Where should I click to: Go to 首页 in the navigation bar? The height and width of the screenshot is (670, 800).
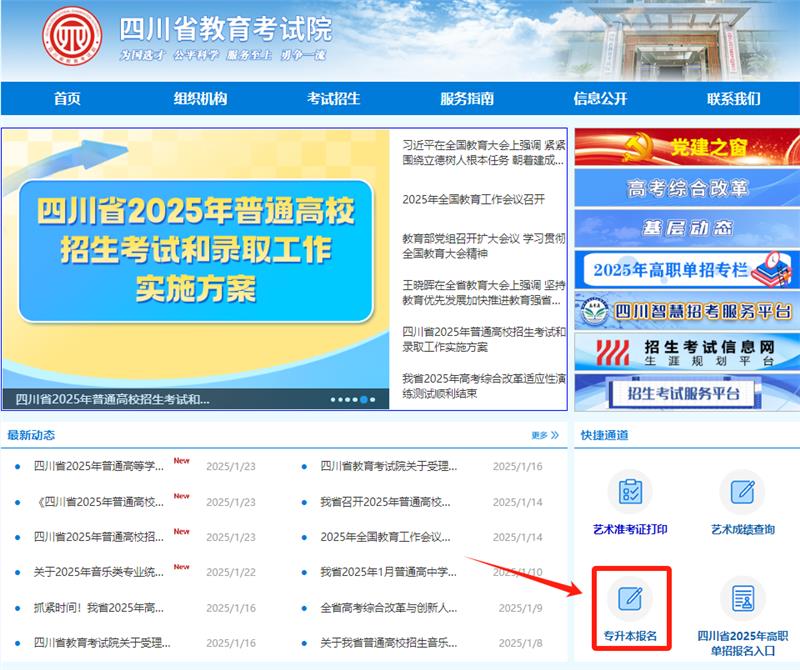(x=67, y=98)
